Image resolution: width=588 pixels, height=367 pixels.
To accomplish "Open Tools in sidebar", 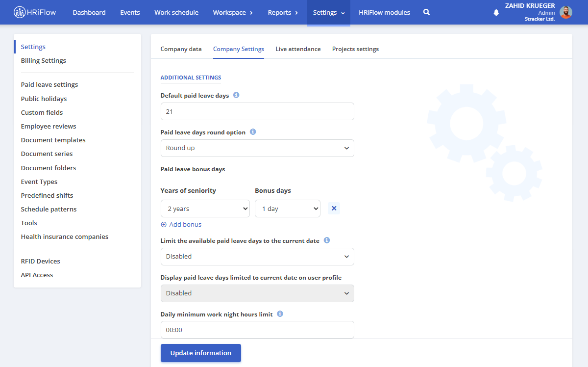I will 29,223.
